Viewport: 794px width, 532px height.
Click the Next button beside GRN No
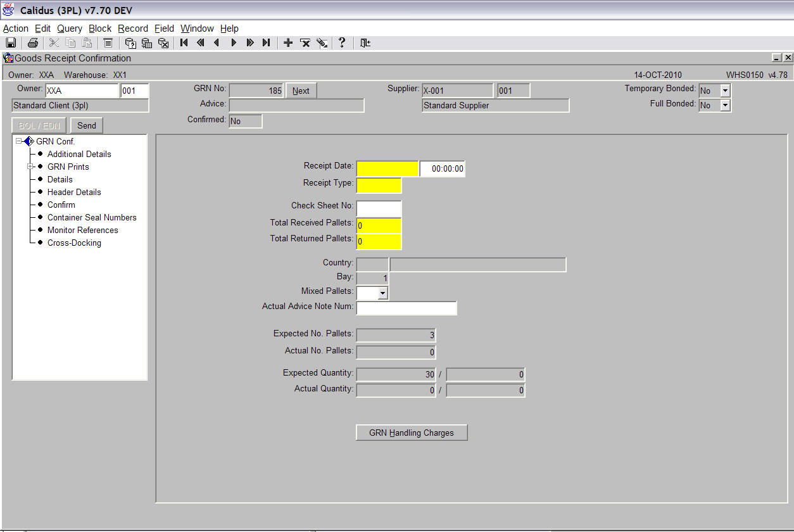tap(301, 91)
